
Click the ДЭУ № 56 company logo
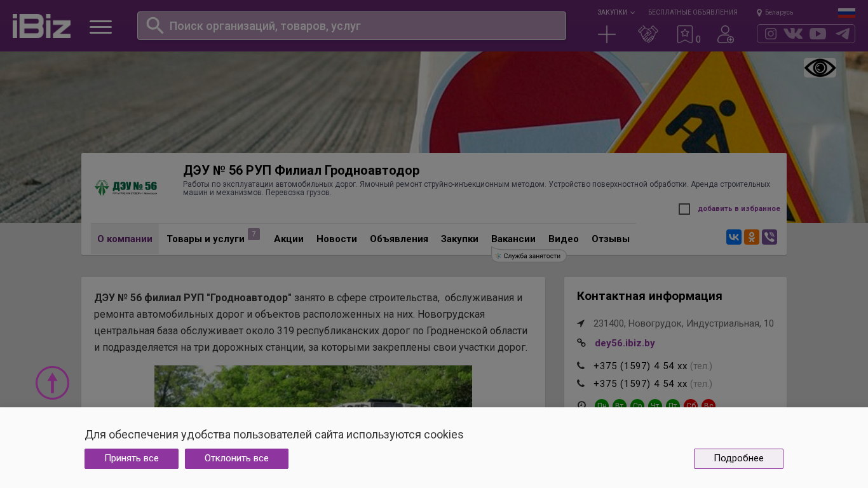coord(126,187)
